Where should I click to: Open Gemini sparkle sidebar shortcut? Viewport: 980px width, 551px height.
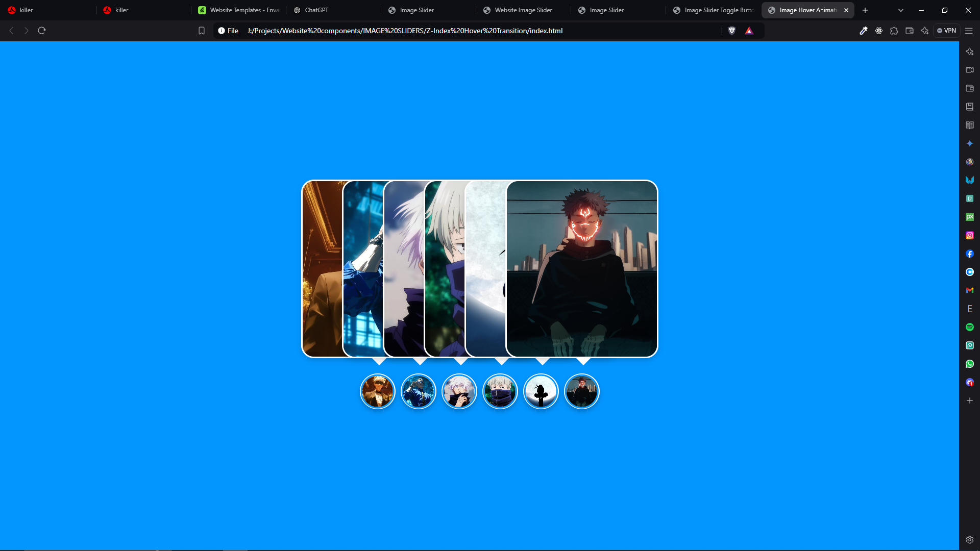tap(970, 143)
